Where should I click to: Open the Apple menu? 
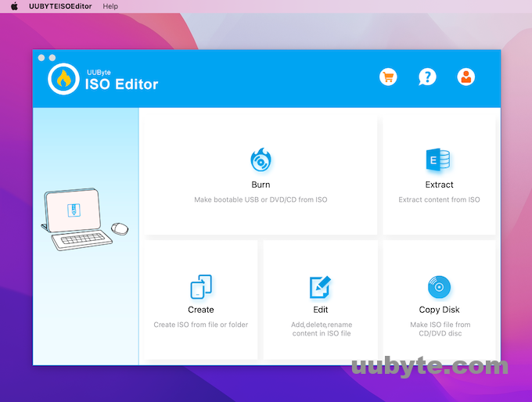[14, 6]
